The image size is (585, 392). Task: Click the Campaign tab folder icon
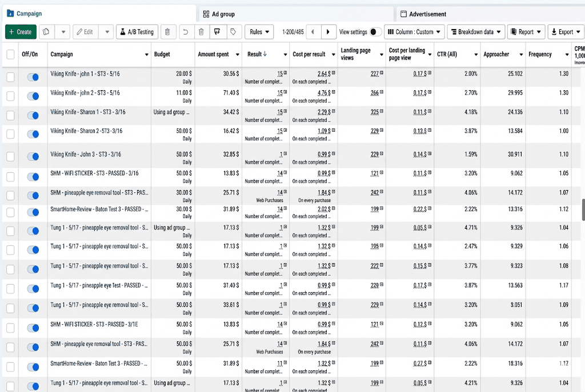click(10, 14)
